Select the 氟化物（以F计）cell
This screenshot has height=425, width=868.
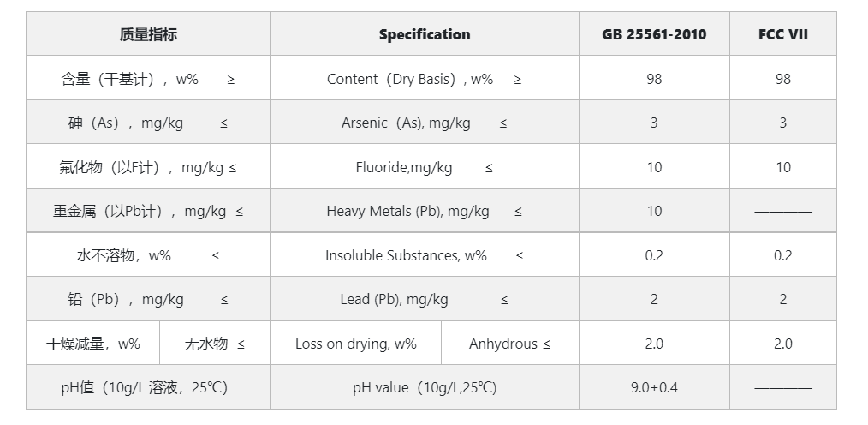click(148, 167)
